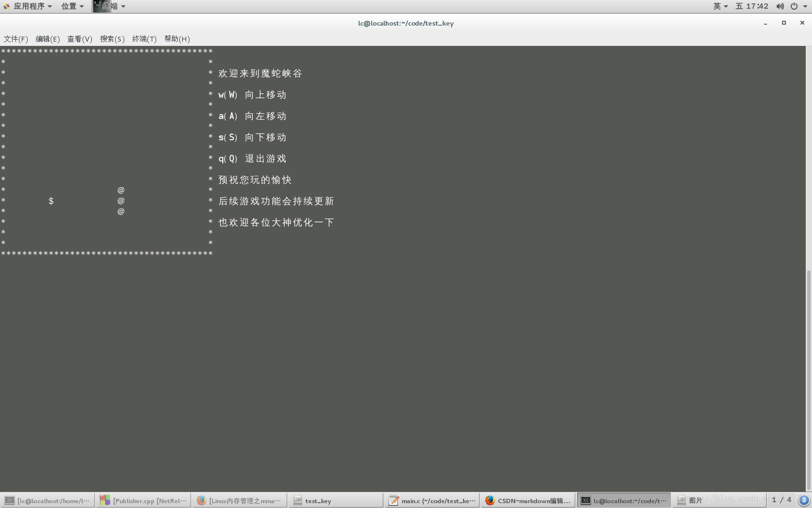
Task: Click the Firefox icon of CSDN-markdown task
Action: point(490,500)
